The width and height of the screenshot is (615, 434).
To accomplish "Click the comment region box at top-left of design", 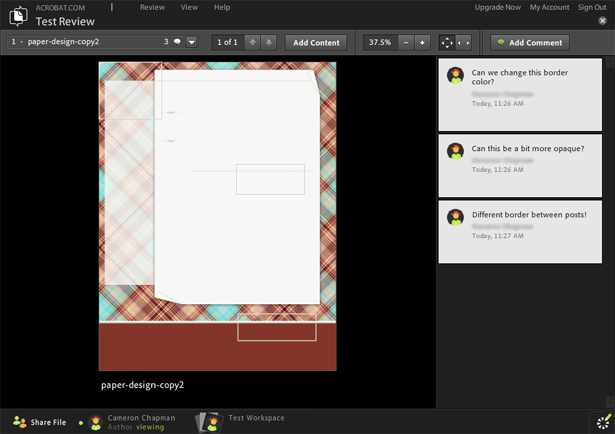I will [x=130, y=91].
